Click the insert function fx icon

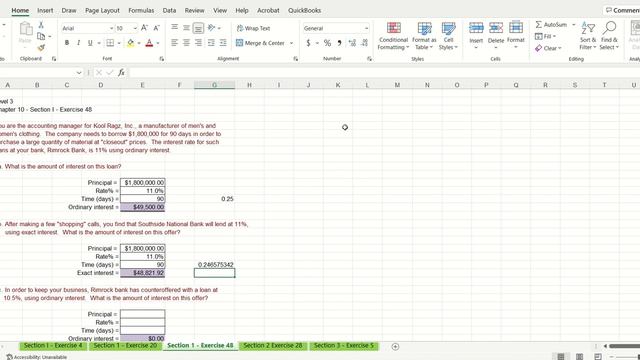[x=121, y=73]
